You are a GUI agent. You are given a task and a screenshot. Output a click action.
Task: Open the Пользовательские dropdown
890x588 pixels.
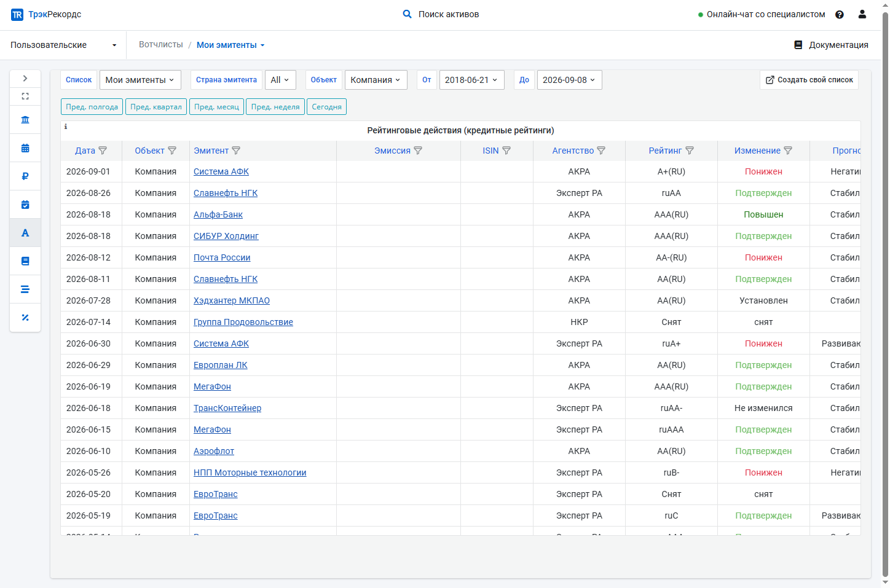63,45
